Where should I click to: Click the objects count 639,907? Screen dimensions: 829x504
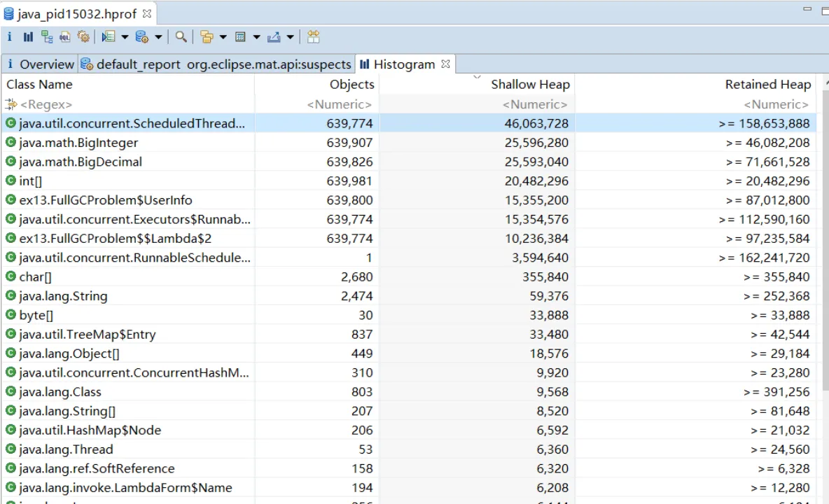[349, 143]
